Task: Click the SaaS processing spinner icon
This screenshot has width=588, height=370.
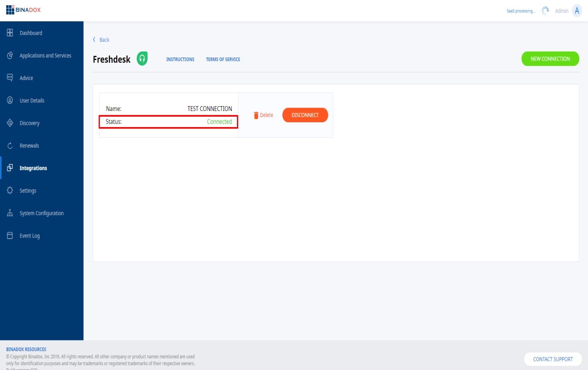Action: [545, 10]
